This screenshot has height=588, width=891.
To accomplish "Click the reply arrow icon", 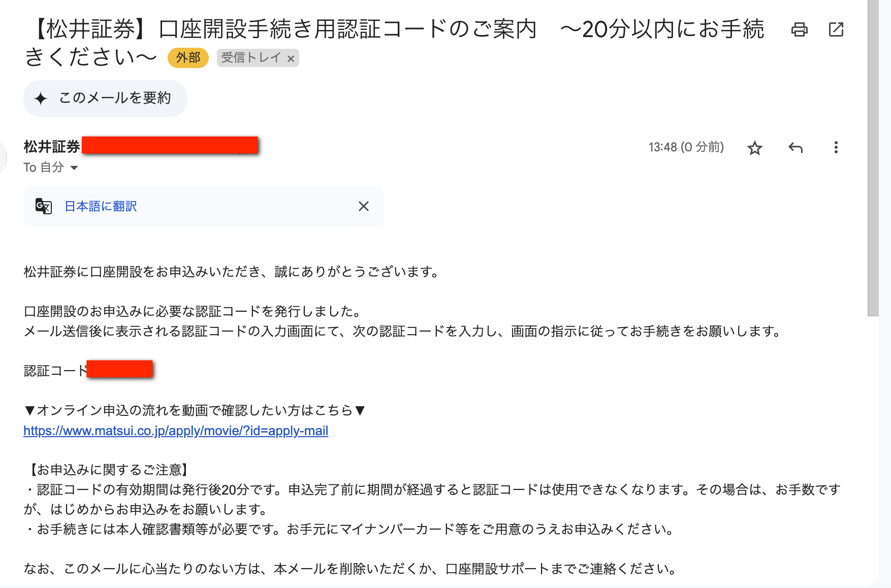I will [x=795, y=148].
